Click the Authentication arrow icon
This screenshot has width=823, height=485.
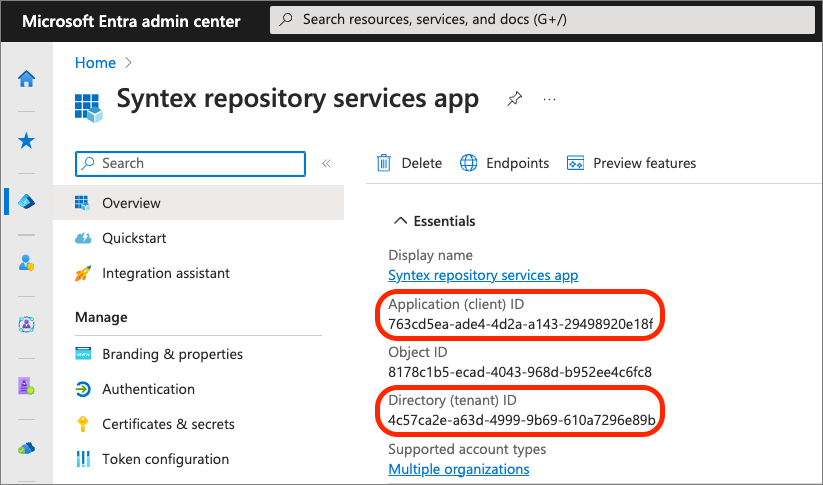pyautogui.click(x=83, y=389)
